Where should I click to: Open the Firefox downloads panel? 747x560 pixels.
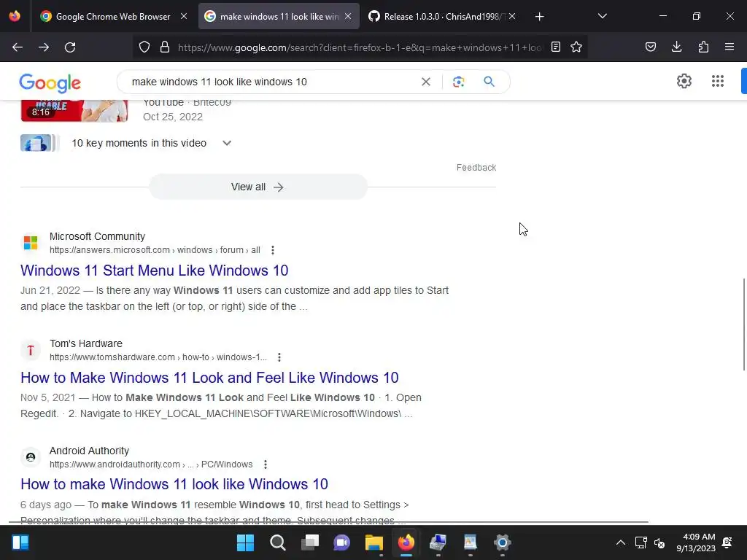pos(676,47)
